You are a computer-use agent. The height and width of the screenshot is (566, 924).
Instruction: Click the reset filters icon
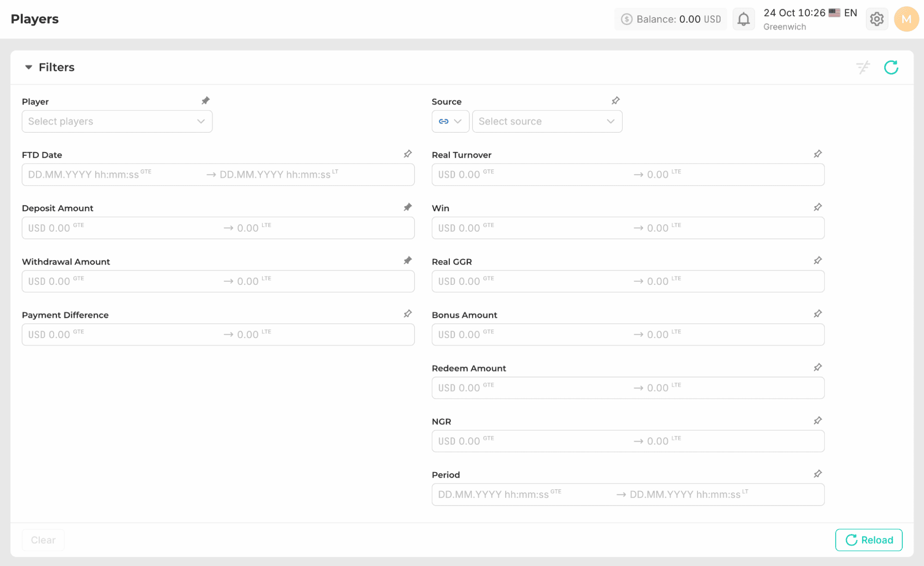[863, 68]
